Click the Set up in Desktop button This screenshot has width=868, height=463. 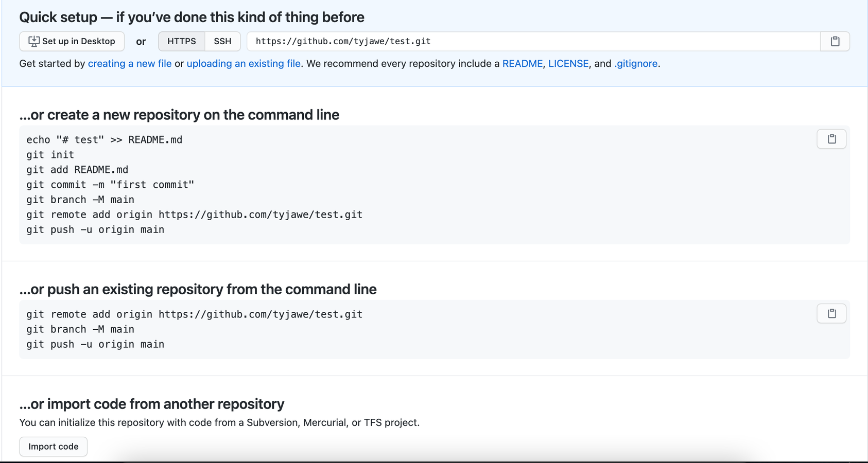72,41
